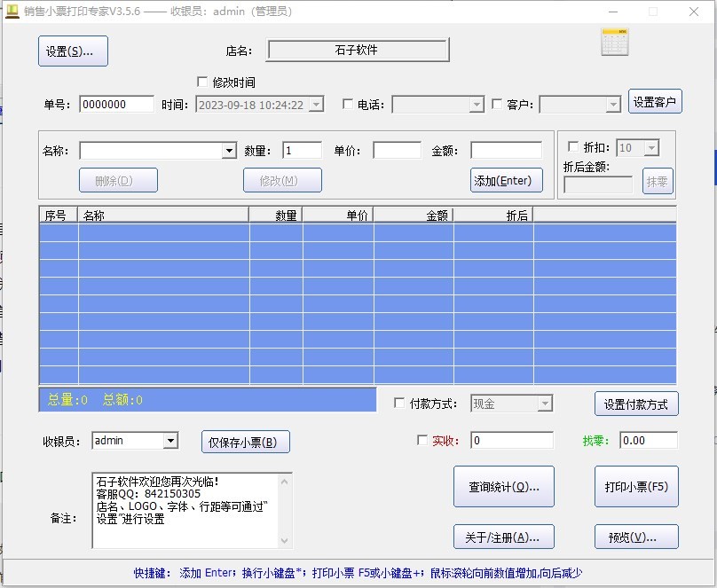Click inside the 单号 order number field
The image size is (717, 588).
click(x=116, y=104)
